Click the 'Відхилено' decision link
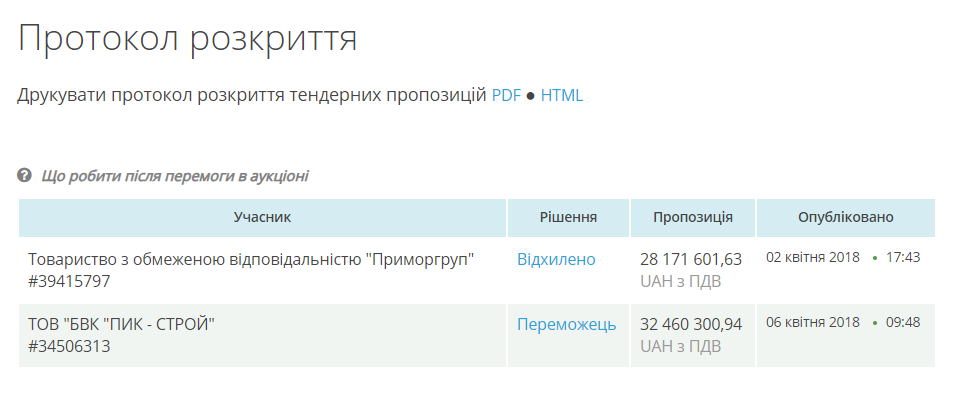This screenshot has width=957, height=415. click(x=556, y=260)
